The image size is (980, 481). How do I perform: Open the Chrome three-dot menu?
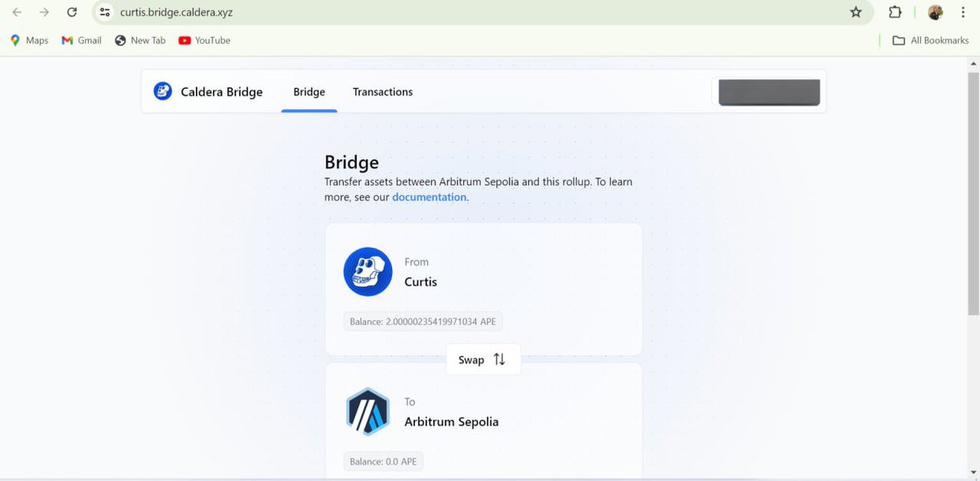click(963, 12)
